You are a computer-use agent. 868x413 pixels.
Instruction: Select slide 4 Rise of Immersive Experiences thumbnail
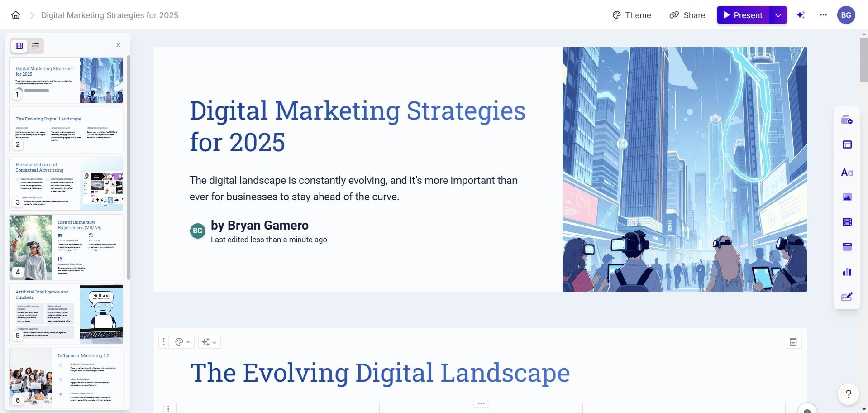(66, 247)
